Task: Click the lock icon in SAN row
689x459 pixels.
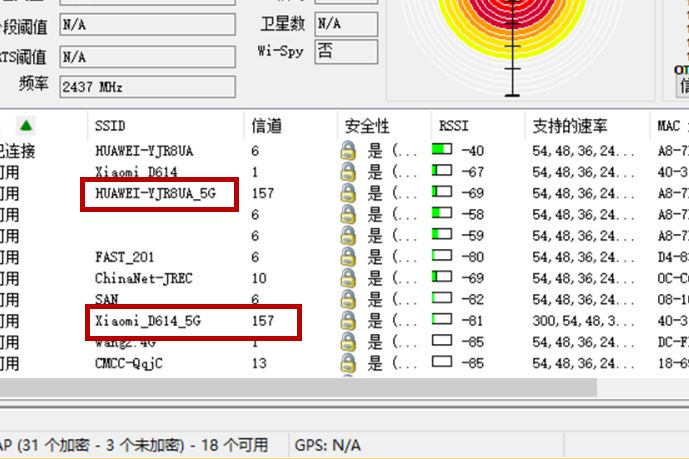Action: [348, 300]
